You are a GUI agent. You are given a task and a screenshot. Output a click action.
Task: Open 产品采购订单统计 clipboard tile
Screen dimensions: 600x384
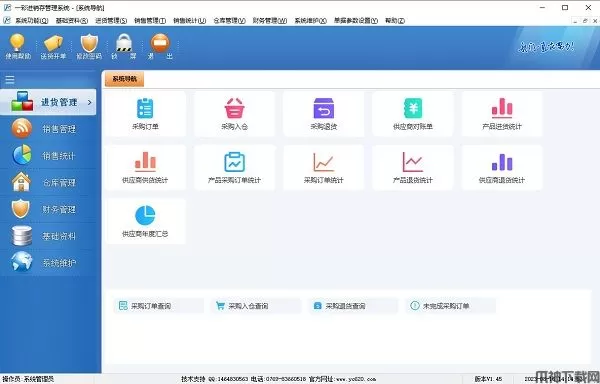pos(234,167)
